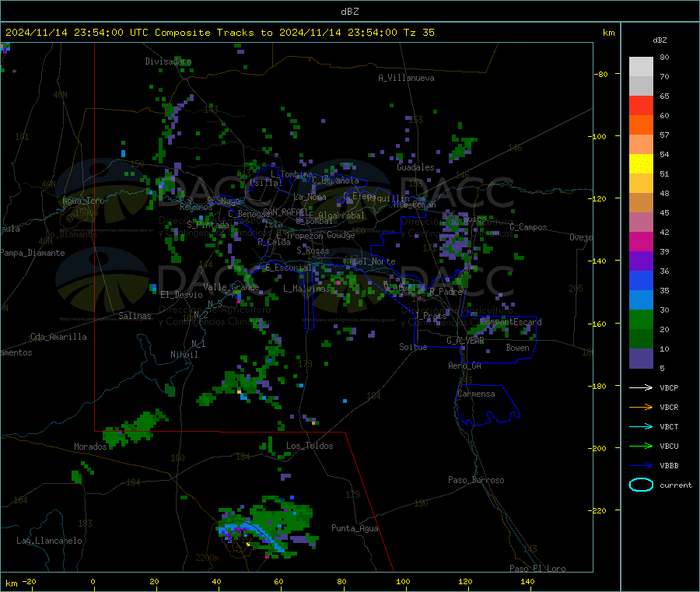Select the magenta 39-42 dBZ swatch
Viewport: 700px width, 592px height.
click(x=641, y=241)
